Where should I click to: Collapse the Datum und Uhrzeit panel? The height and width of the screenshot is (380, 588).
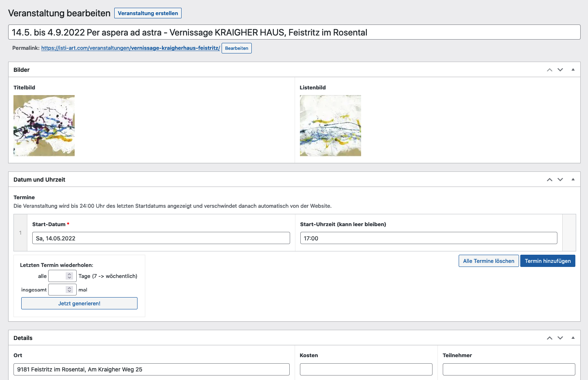[573, 180]
